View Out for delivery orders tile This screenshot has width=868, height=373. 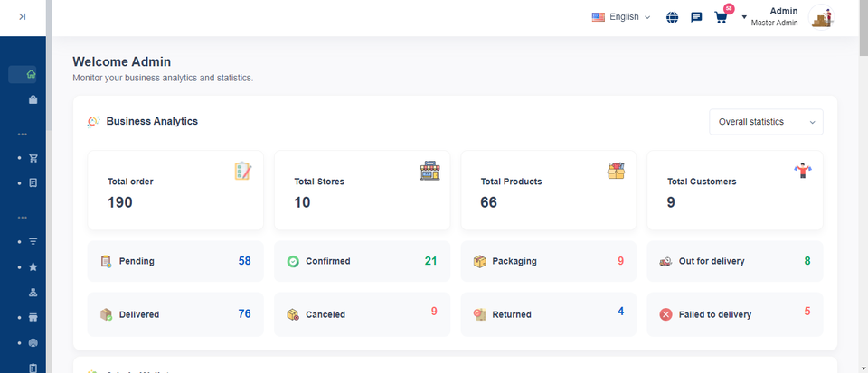[735, 261]
